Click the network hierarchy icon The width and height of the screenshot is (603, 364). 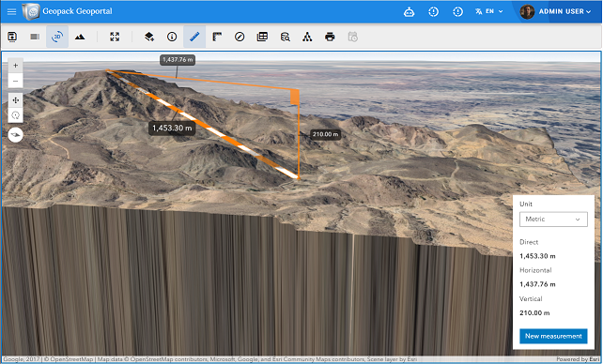point(307,37)
